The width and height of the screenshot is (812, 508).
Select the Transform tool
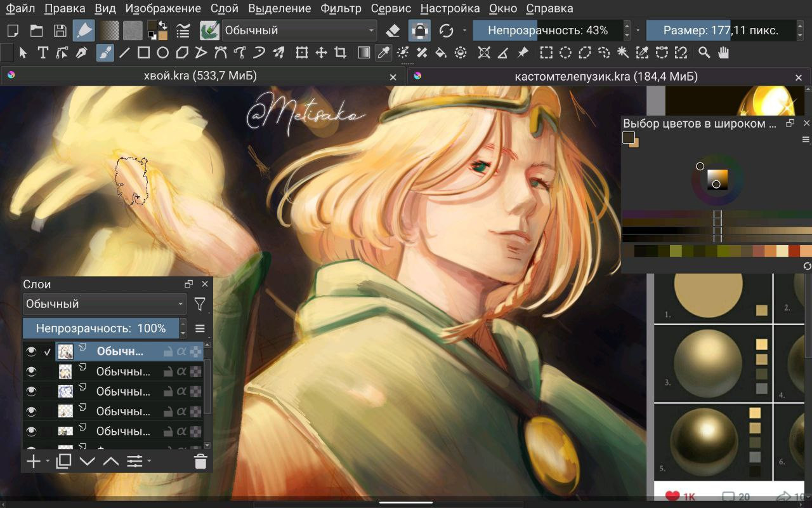pos(302,53)
